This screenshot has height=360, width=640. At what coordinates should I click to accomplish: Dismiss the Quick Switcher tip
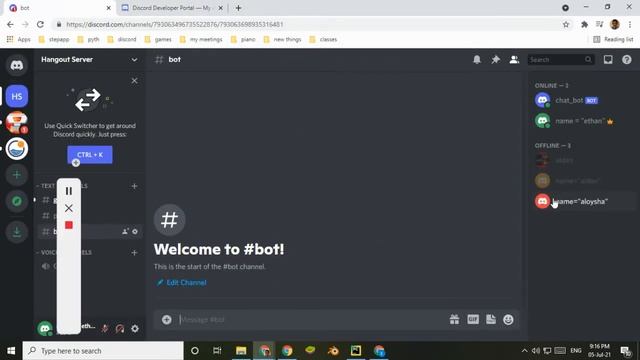[x=134, y=81]
